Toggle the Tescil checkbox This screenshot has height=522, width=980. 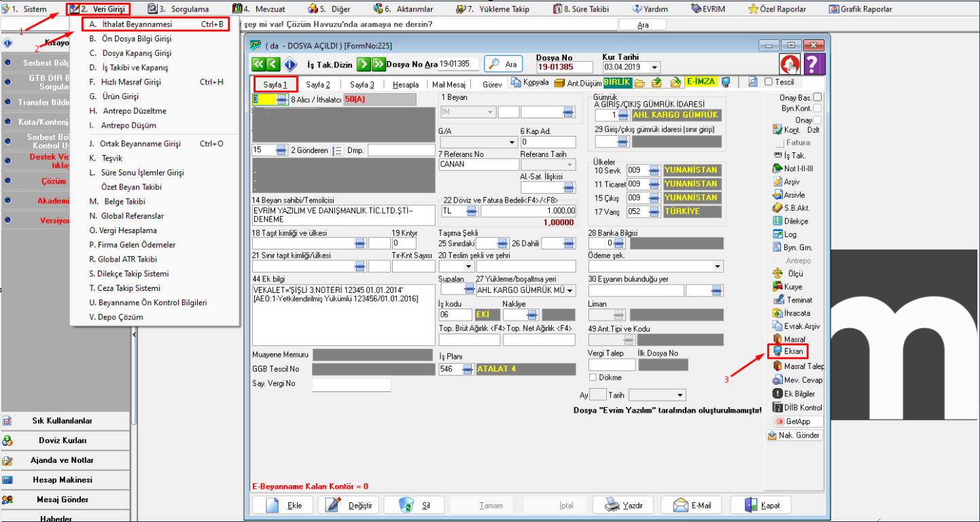tap(769, 82)
